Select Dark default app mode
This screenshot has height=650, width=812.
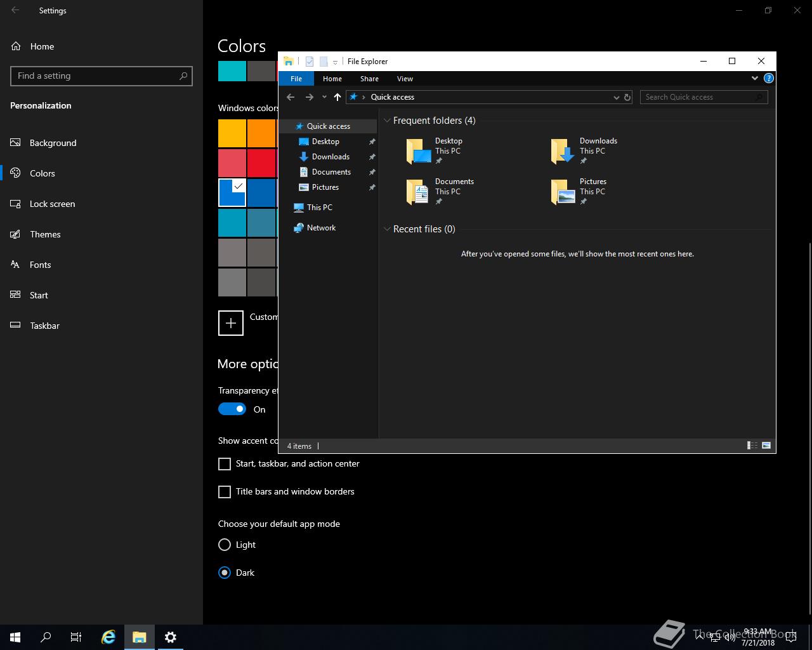coord(225,573)
